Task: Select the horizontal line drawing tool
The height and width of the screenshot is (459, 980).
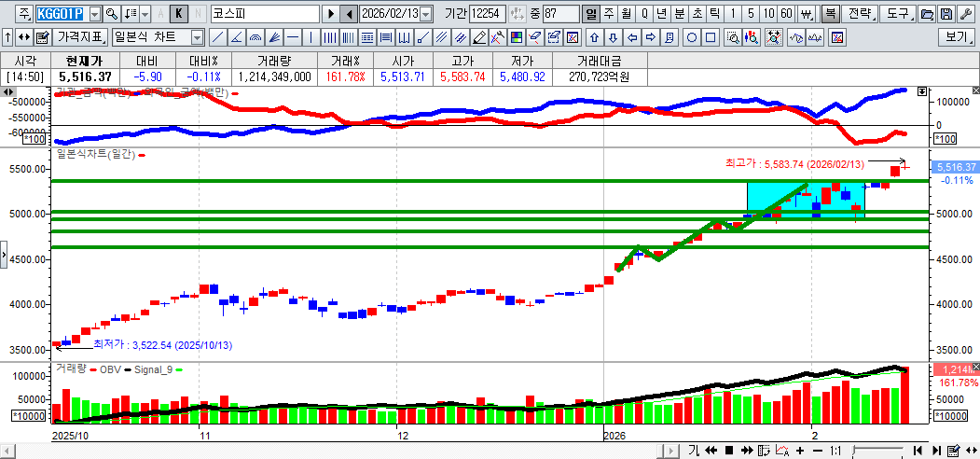Action: click(293, 37)
